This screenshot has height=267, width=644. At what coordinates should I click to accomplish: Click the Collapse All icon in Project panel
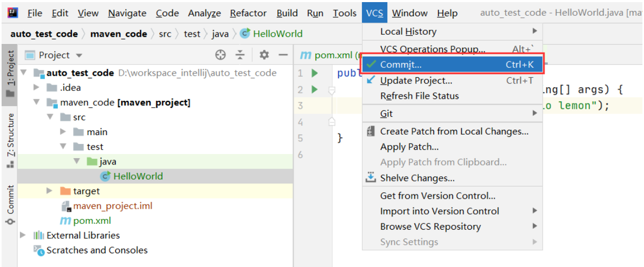tap(240, 55)
